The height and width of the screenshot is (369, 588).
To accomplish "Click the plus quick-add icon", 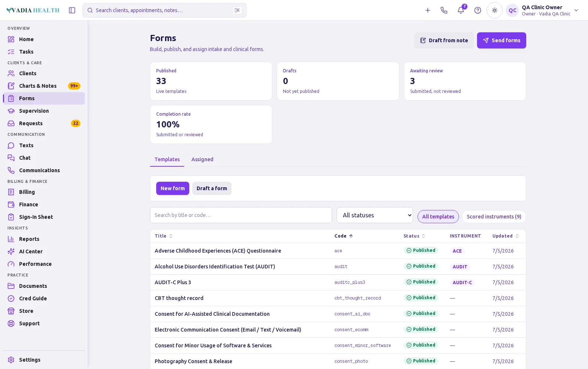I will (428, 10).
